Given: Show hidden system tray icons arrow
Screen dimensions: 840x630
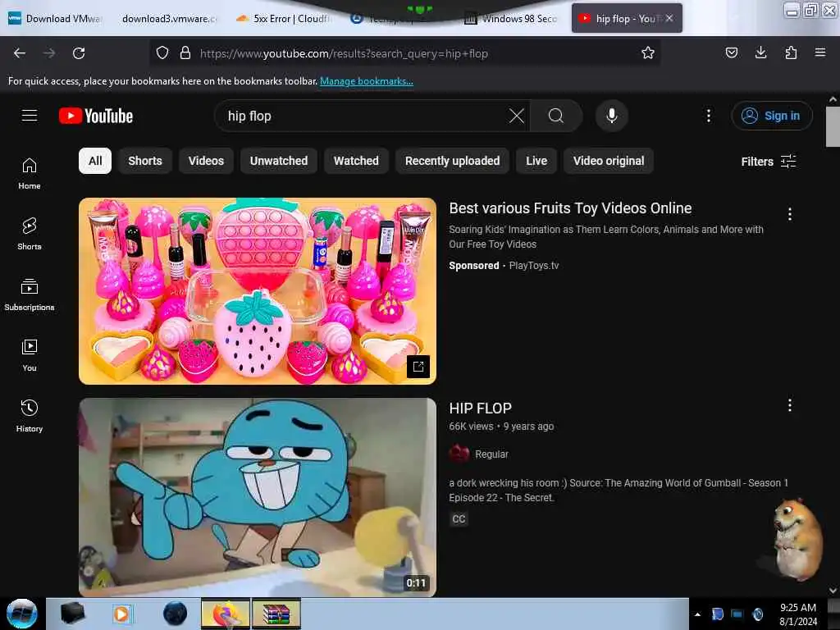Looking at the screenshot, I should 697,614.
